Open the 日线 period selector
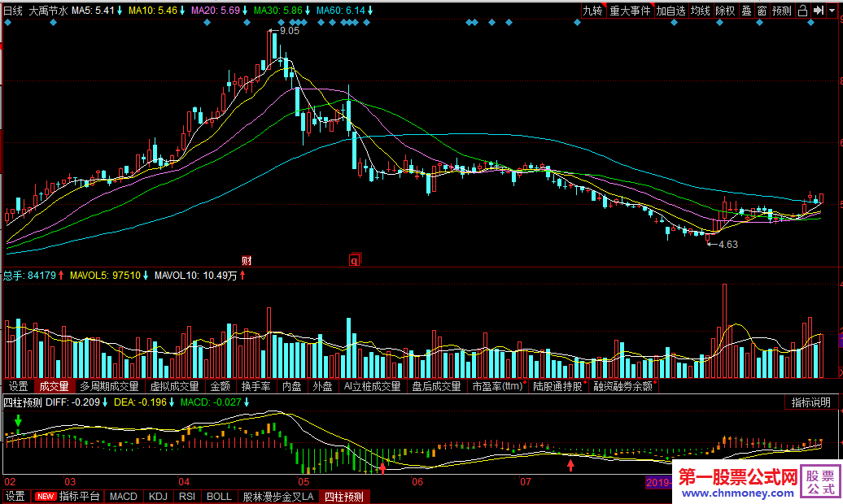This screenshot has height=504, width=843. (13, 11)
